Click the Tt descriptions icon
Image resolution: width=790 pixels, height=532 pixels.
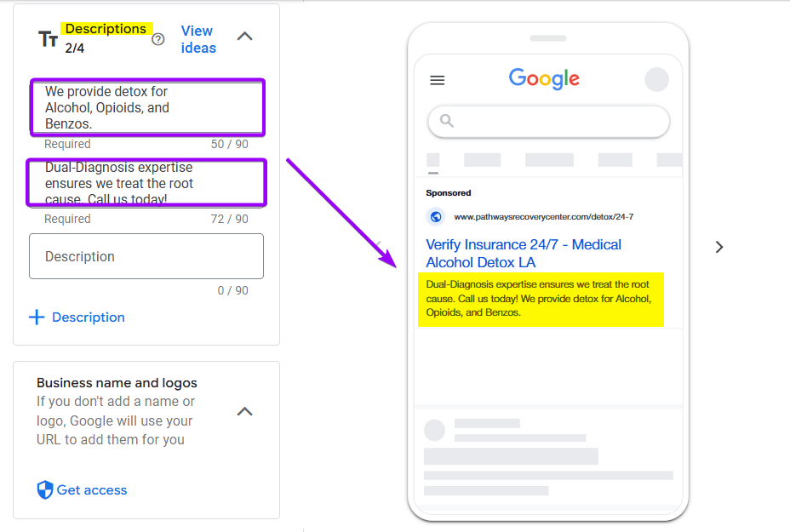point(49,37)
